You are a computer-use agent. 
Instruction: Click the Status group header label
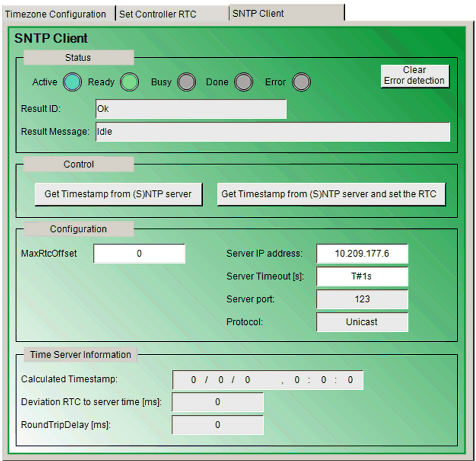[79, 57]
